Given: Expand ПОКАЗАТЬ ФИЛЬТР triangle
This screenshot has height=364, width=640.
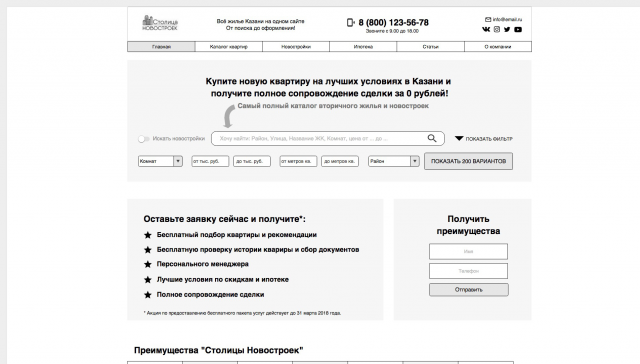Looking at the screenshot, I should pyautogui.click(x=459, y=139).
